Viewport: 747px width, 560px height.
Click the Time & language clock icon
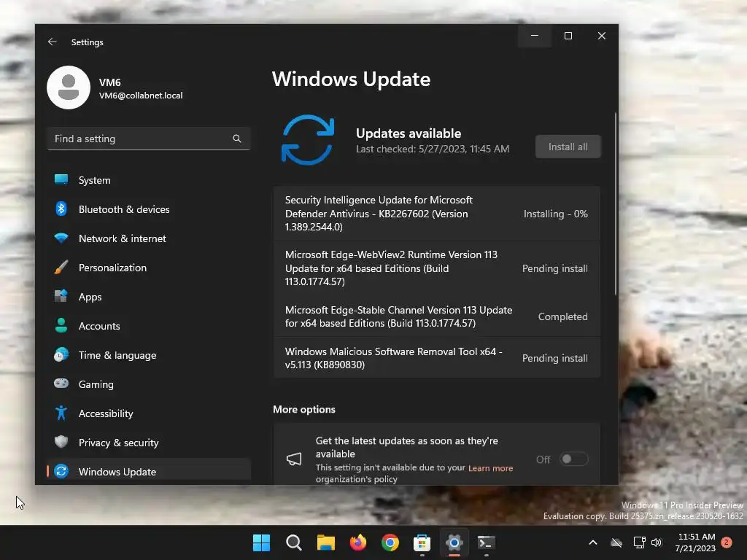pos(61,355)
